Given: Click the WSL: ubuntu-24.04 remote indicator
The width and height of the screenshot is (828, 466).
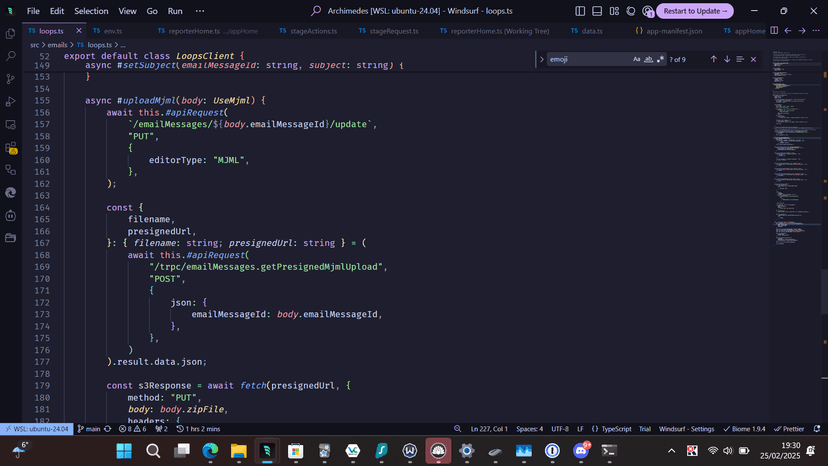Looking at the screenshot, I should tap(37, 428).
